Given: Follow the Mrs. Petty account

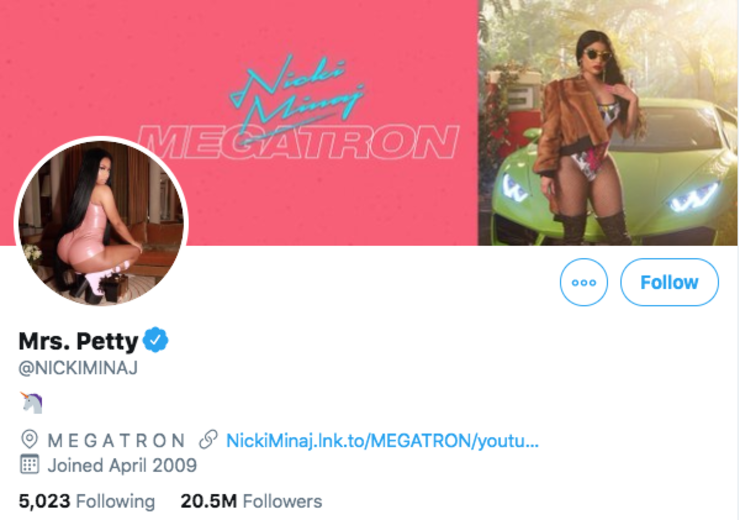Looking at the screenshot, I should pyautogui.click(x=669, y=282).
